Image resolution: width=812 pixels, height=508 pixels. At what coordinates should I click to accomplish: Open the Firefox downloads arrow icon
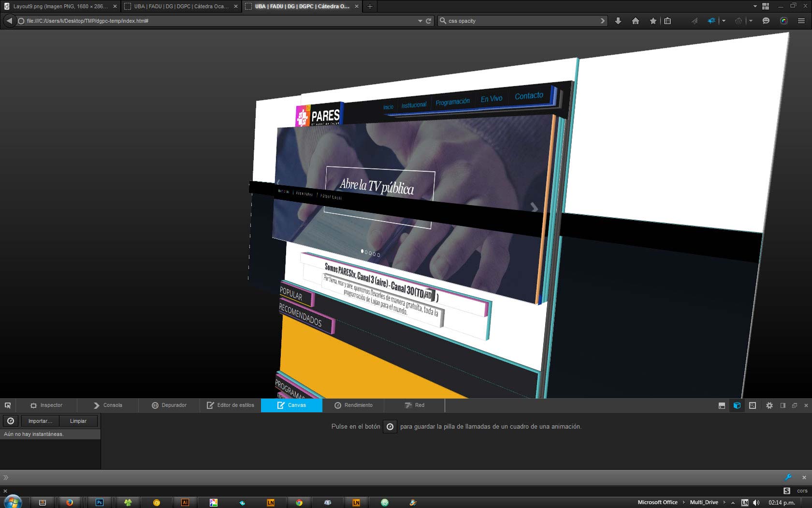[618, 21]
